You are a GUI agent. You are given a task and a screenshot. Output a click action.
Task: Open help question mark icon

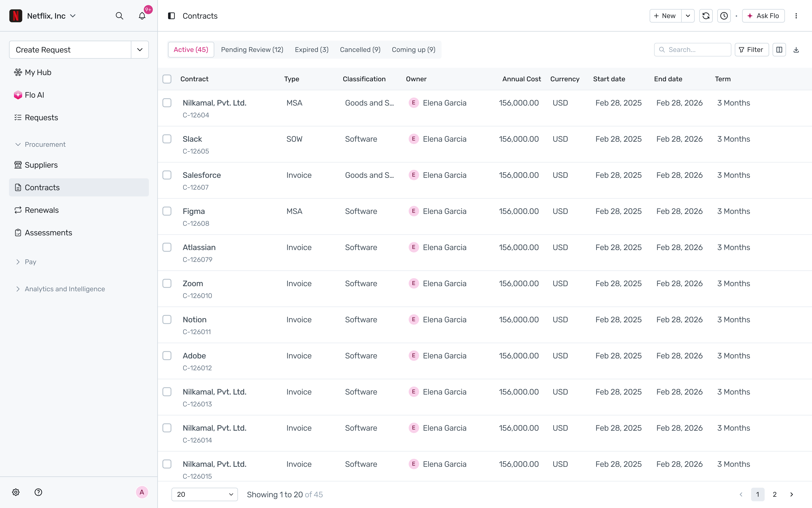(x=38, y=492)
